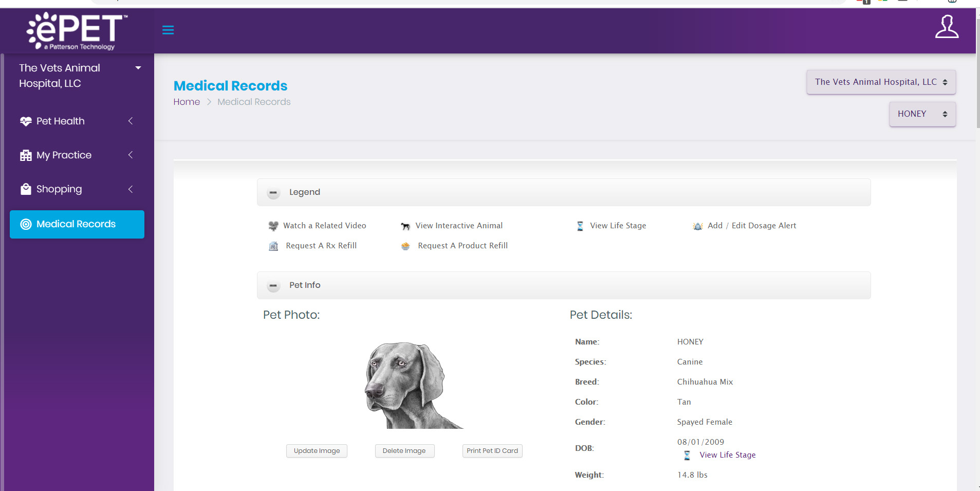This screenshot has width=980, height=491.
Task: Click the Update Image button
Action: pyautogui.click(x=316, y=450)
